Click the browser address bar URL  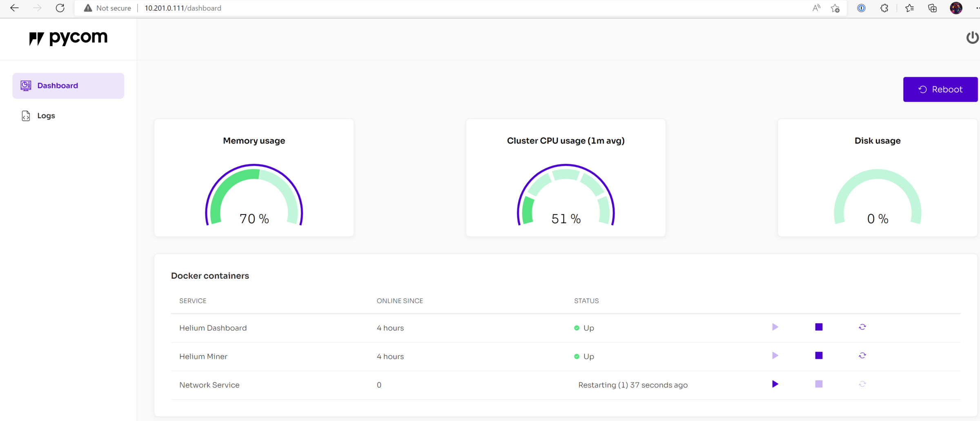183,8
